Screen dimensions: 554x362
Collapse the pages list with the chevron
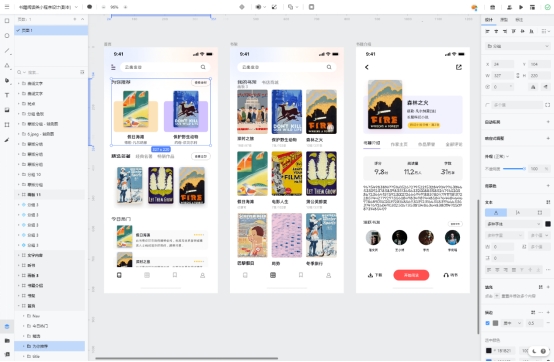82,19
